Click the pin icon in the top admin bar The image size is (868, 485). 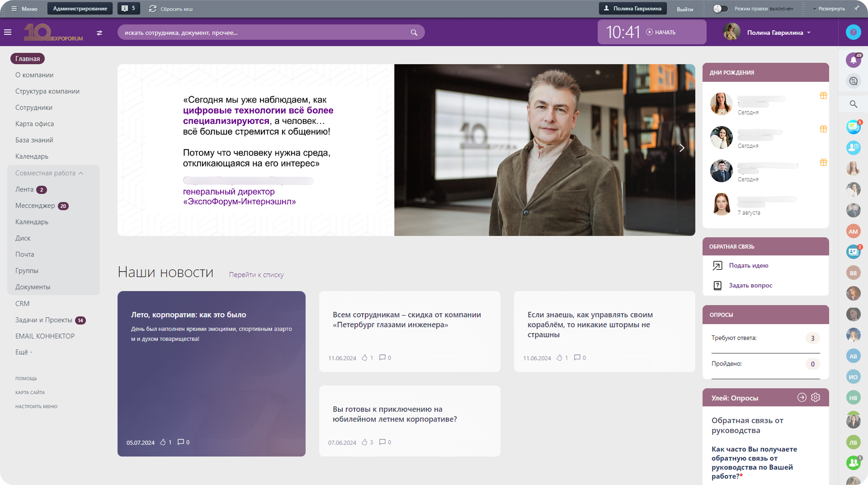[x=856, y=9]
